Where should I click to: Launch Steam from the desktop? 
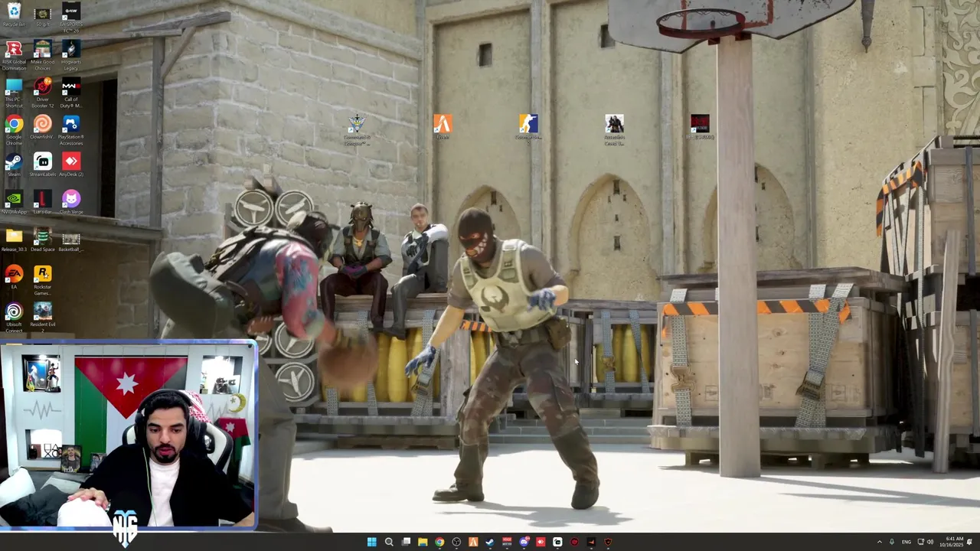pyautogui.click(x=14, y=165)
